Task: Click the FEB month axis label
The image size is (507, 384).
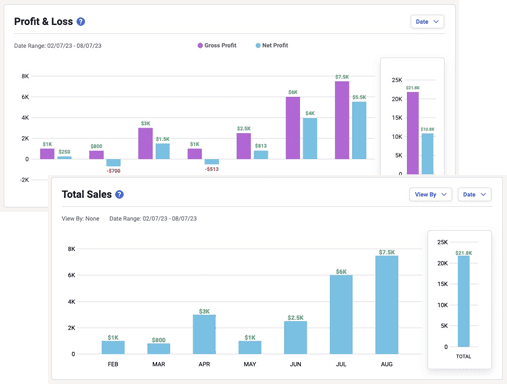Action: point(113,364)
